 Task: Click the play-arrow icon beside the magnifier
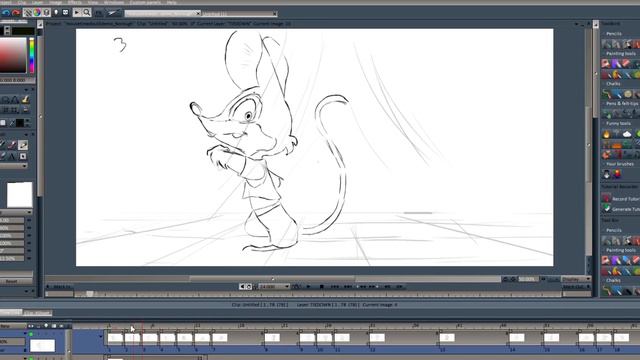[76, 13]
